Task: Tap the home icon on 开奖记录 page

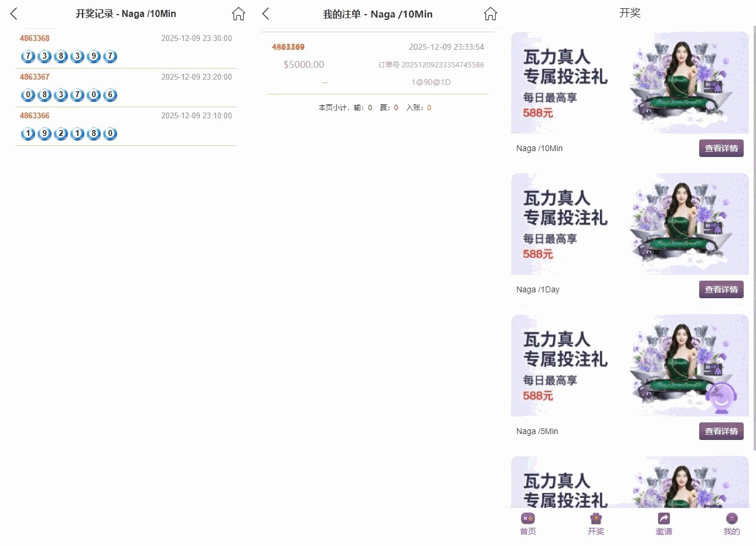Action: click(x=238, y=13)
